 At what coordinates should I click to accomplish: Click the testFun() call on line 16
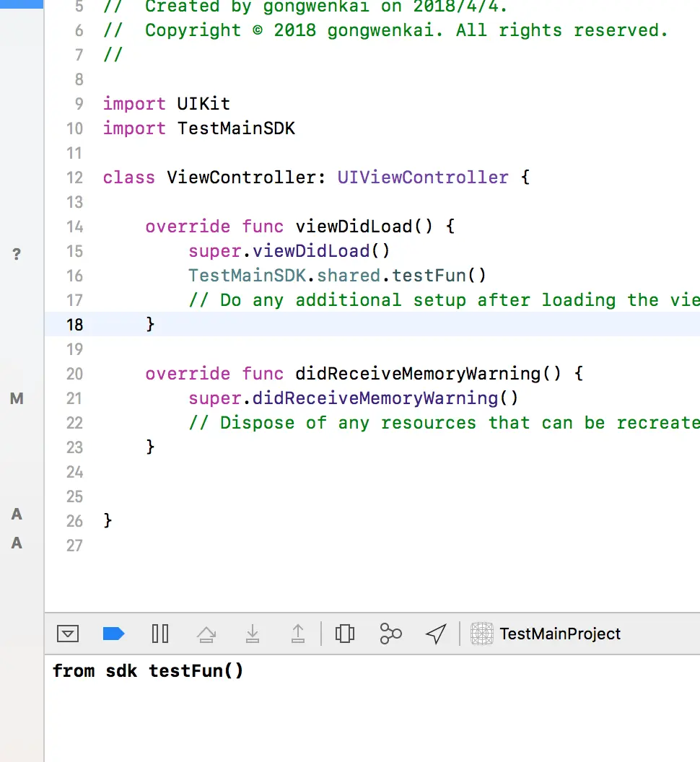(439, 276)
